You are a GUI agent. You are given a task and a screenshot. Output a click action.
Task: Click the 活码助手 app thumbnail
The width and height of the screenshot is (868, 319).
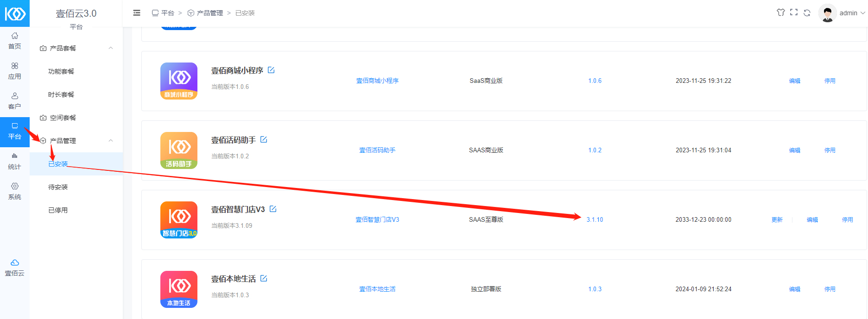179,150
